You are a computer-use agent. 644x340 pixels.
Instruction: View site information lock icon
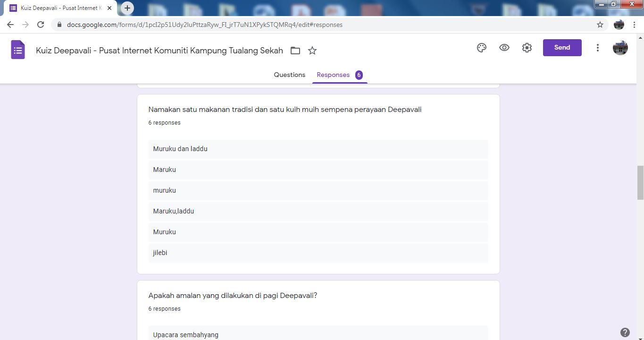coord(59,25)
